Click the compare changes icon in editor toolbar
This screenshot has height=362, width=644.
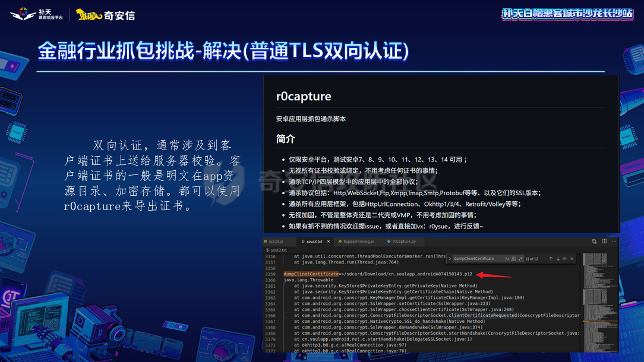pyautogui.click(x=593, y=242)
